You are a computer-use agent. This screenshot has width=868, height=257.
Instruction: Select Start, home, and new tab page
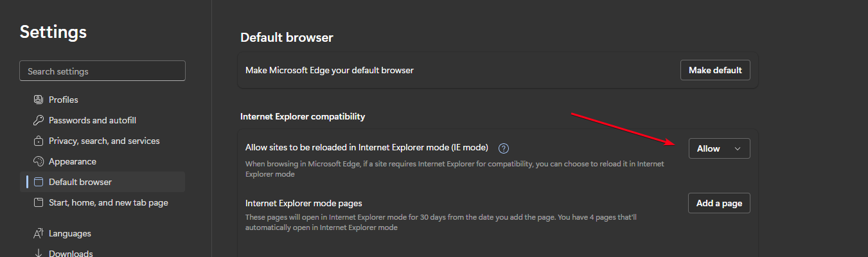point(109,202)
